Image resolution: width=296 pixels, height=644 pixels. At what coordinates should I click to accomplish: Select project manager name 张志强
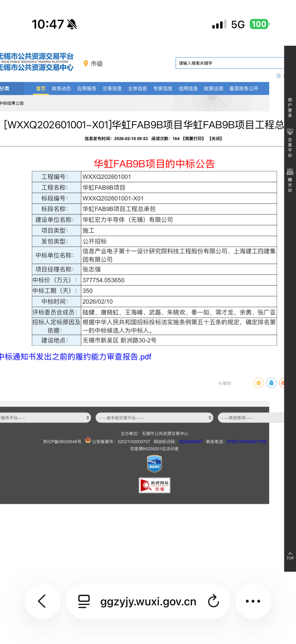click(x=91, y=269)
